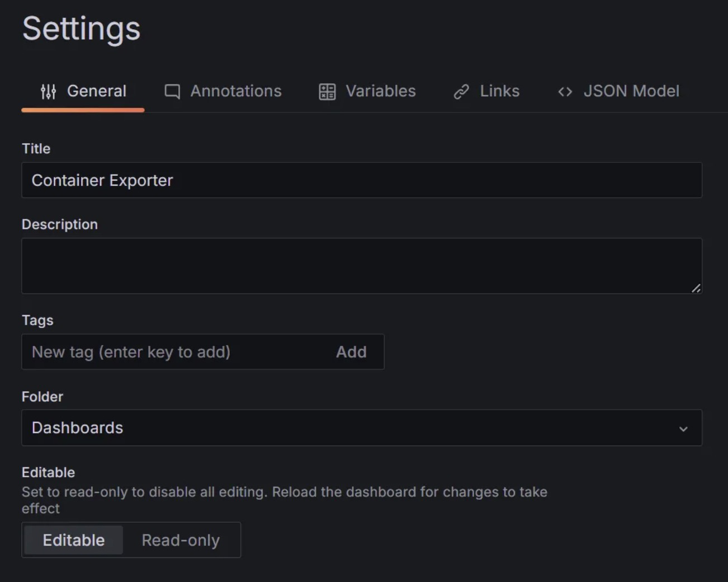Viewport: 728px width, 582px height.
Task: Click the code brackets icon for JSON Model
Action: point(565,92)
